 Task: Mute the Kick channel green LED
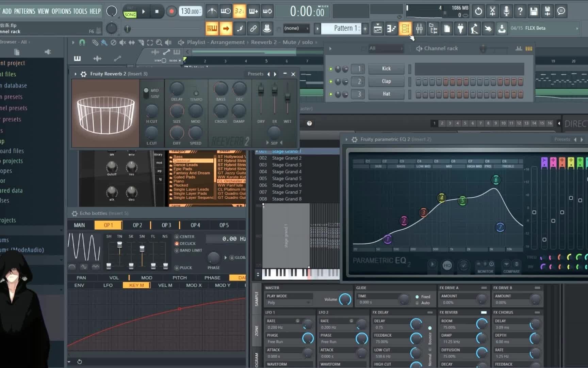point(330,69)
